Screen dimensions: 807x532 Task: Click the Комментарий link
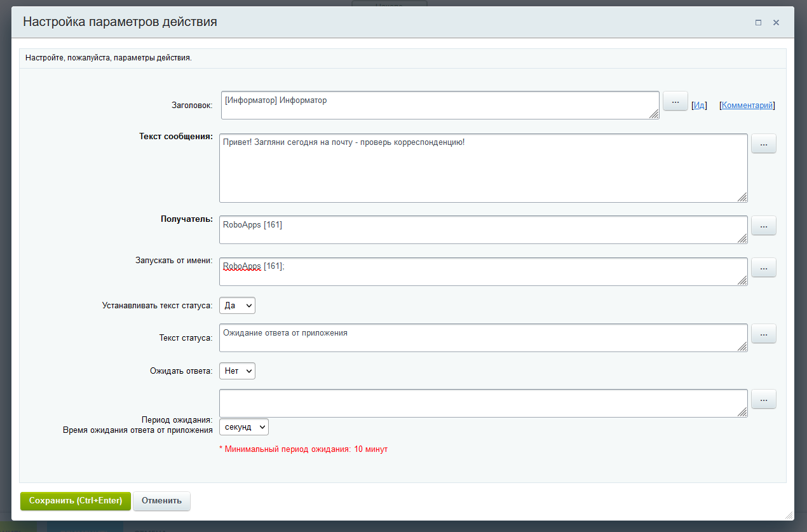[x=747, y=106]
